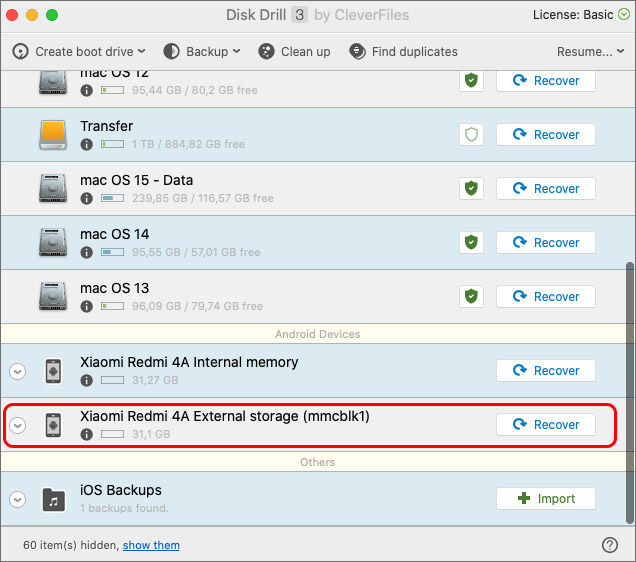Enable protection shield for Transfer drive
Viewport: 636px width, 562px height.
point(471,134)
